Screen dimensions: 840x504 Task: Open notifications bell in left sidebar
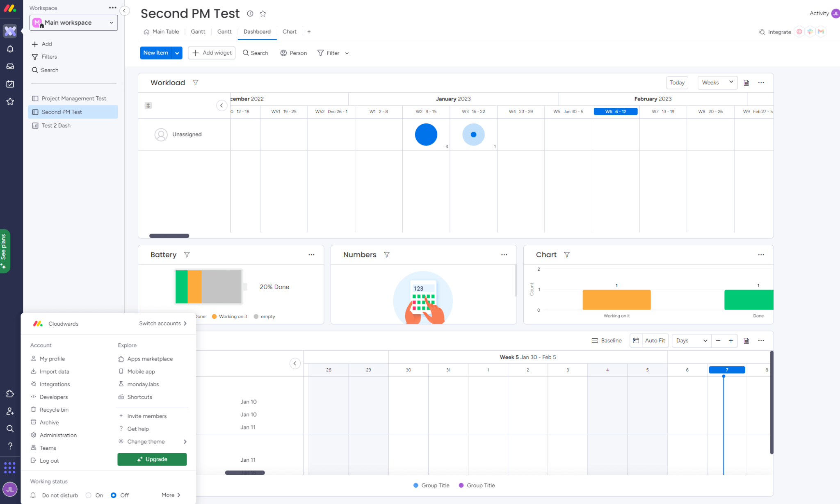(10, 49)
